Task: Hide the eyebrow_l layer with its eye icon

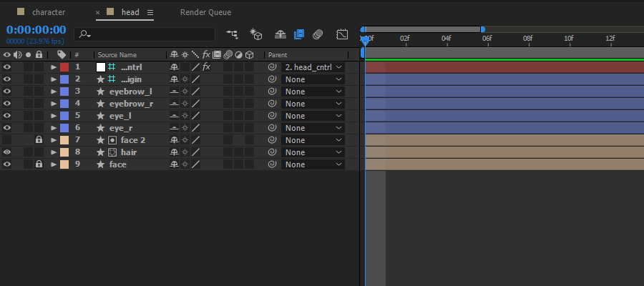Action: click(x=6, y=91)
